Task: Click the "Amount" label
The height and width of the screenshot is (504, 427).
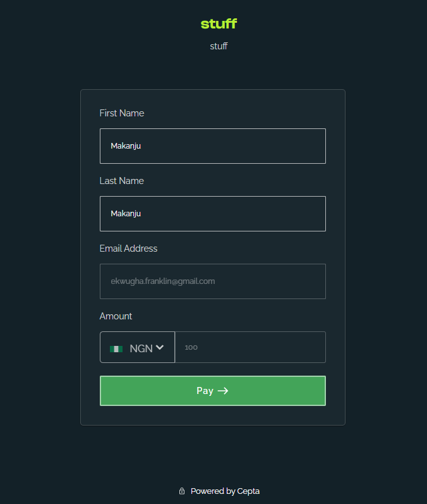Action: click(116, 316)
